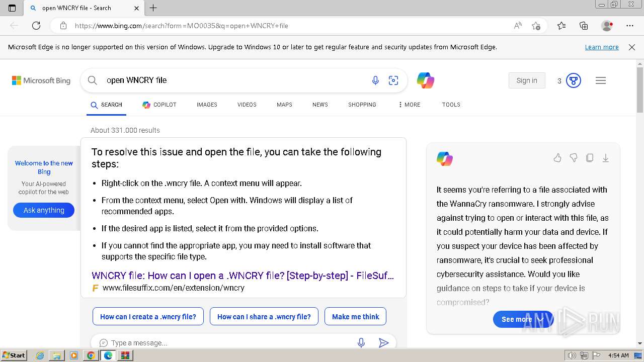Open the TOOLS option

[451, 105]
